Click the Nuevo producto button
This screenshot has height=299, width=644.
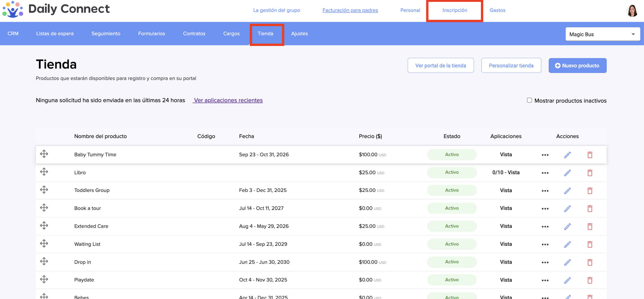[x=577, y=66]
